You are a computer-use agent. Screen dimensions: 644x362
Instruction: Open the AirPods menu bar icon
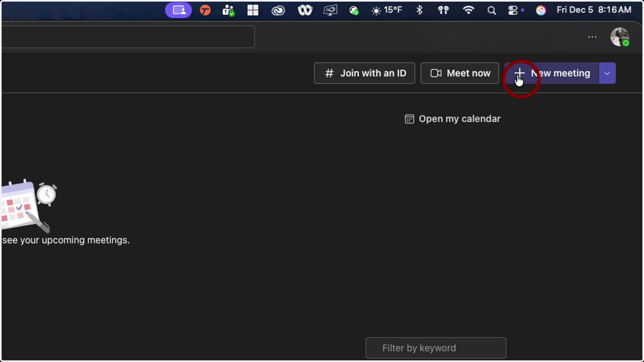(x=443, y=10)
